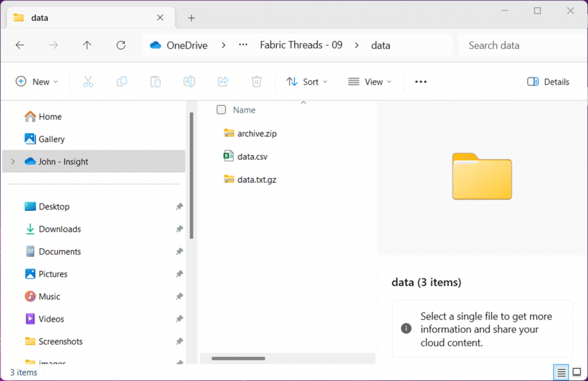Screen dimensions: 588x381
Task: Click the Copy icon in toolbar
Action: (x=122, y=82)
